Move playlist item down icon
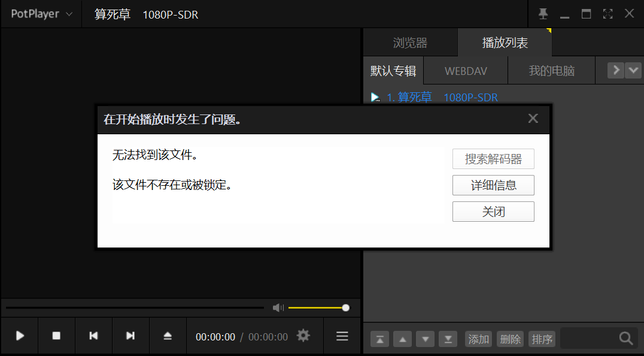Image resolution: width=644 pixels, height=356 pixels. [x=425, y=339]
